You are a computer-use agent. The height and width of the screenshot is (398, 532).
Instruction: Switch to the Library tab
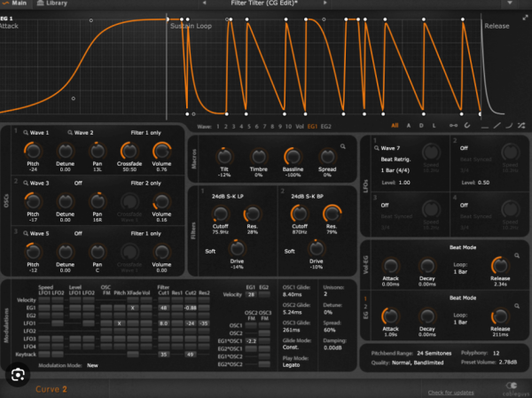click(x=53, y=4)
